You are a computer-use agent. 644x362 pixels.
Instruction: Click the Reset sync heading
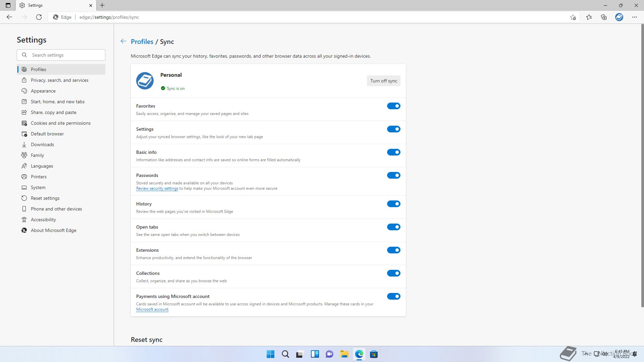[147, 340]
